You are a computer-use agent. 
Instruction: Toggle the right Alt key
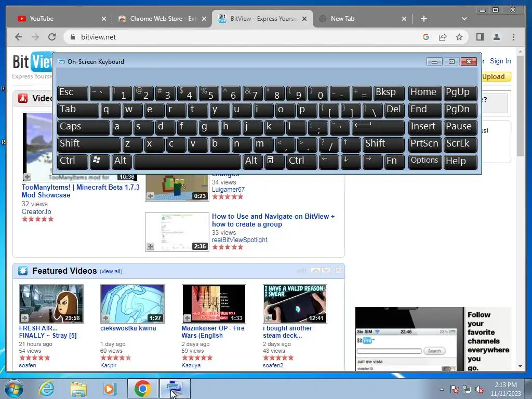252,162
